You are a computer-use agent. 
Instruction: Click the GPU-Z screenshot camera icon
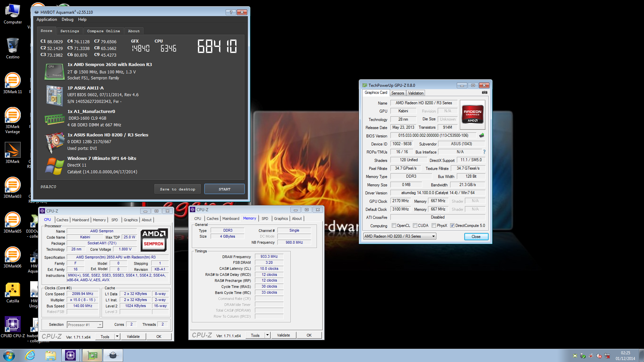click(x=484, y=93)
